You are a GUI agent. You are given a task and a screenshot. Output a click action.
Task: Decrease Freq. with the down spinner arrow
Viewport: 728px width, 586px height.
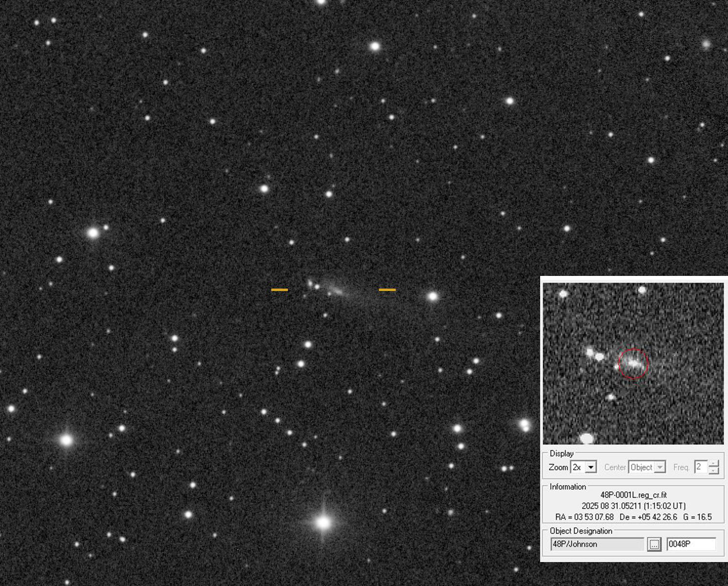point(714,471)
